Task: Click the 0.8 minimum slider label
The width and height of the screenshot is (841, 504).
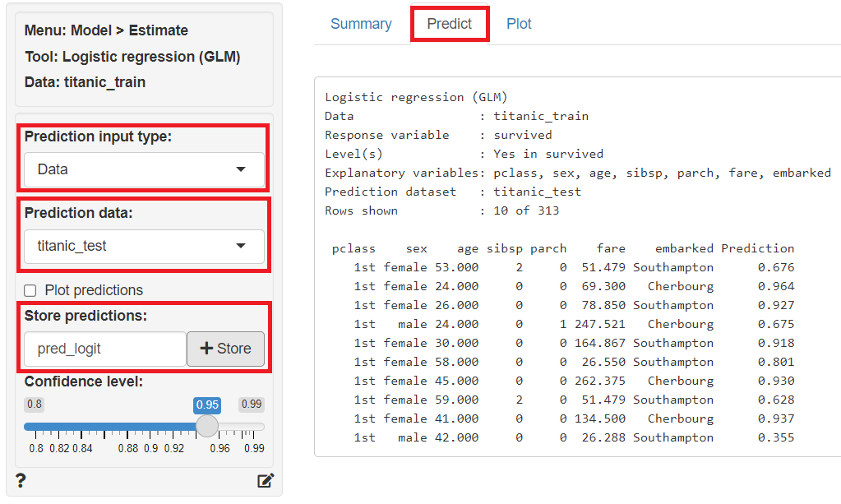Action: (x=34, y=405)
